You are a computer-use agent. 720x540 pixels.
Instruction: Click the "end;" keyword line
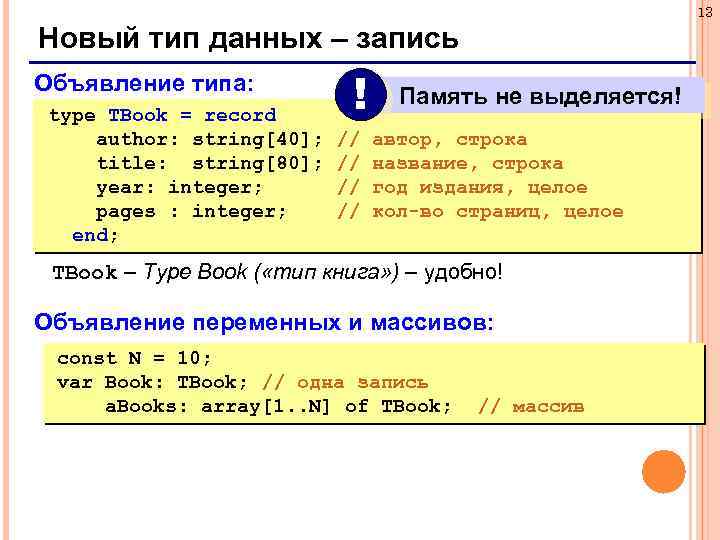95,235
